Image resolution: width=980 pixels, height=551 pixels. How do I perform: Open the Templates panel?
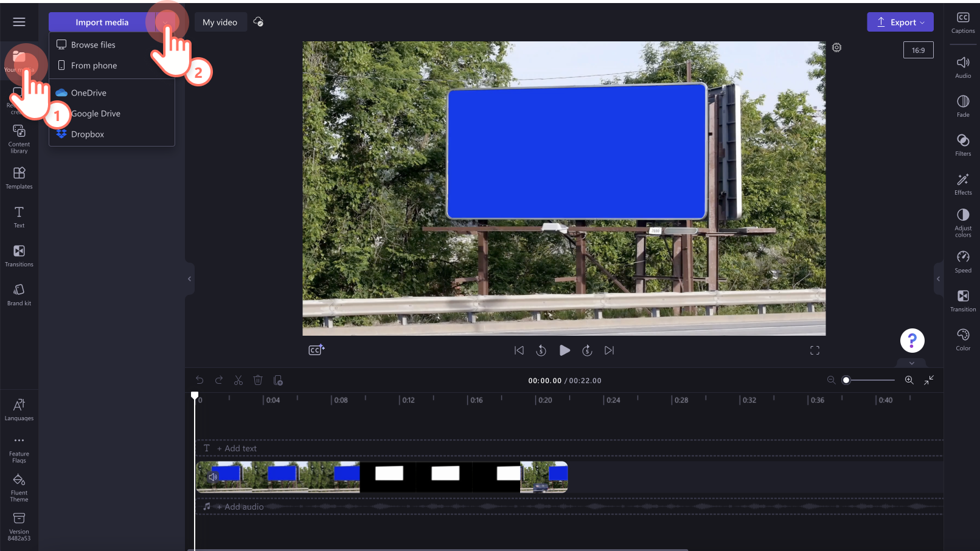tap(19, 178)
